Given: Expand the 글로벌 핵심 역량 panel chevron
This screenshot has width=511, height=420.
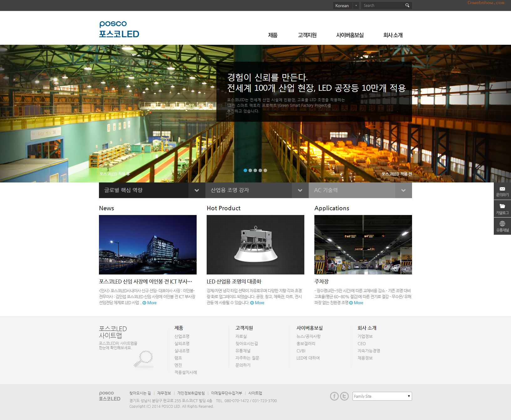Looking at the screenshot, I should pyautogui.click(x=197, y=190).
